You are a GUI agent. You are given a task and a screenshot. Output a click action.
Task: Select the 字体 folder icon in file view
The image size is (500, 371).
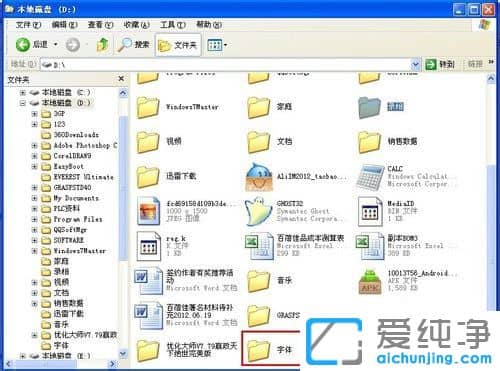pos(258,350)
